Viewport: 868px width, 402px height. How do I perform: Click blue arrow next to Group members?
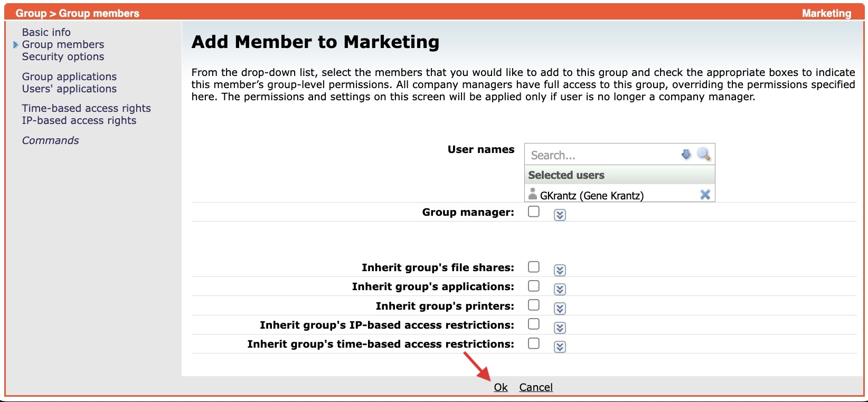15,45
